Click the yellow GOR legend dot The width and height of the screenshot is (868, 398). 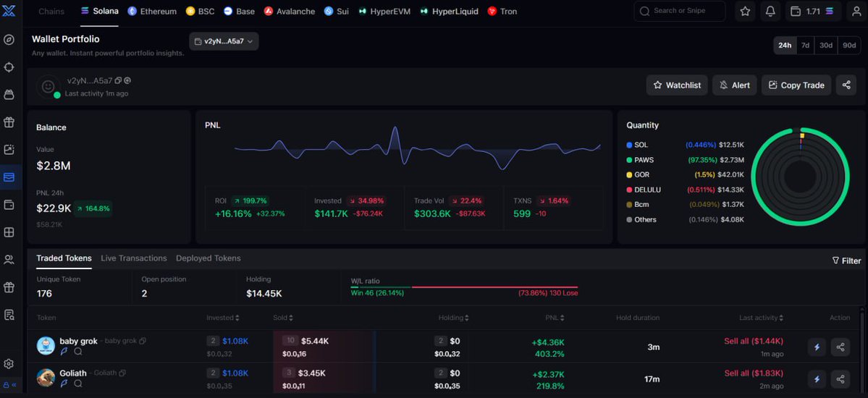click(629, 175)
